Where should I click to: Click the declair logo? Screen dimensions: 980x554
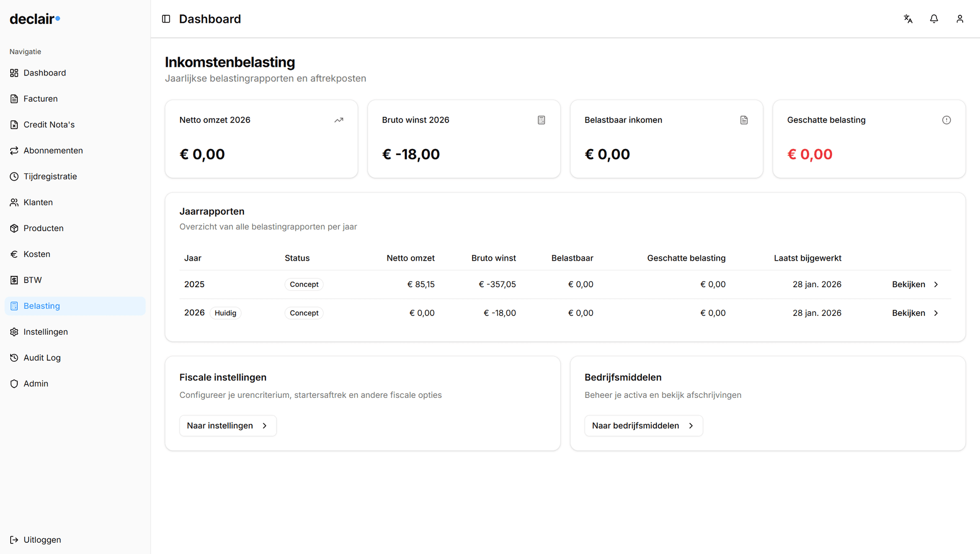click(x=35, y=19)
